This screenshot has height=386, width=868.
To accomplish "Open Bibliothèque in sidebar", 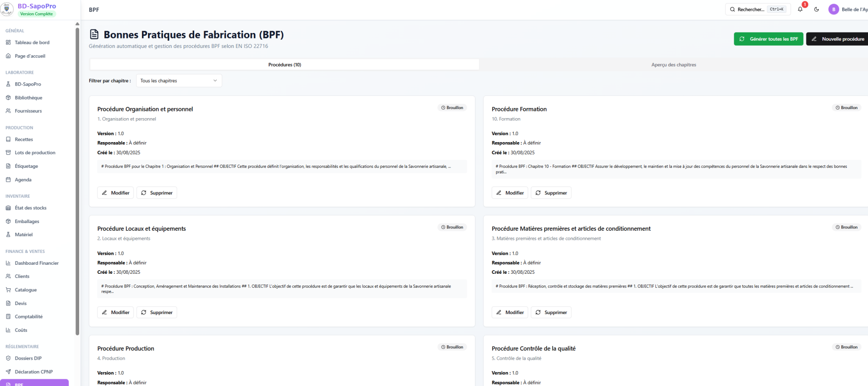I will point(28,98).
